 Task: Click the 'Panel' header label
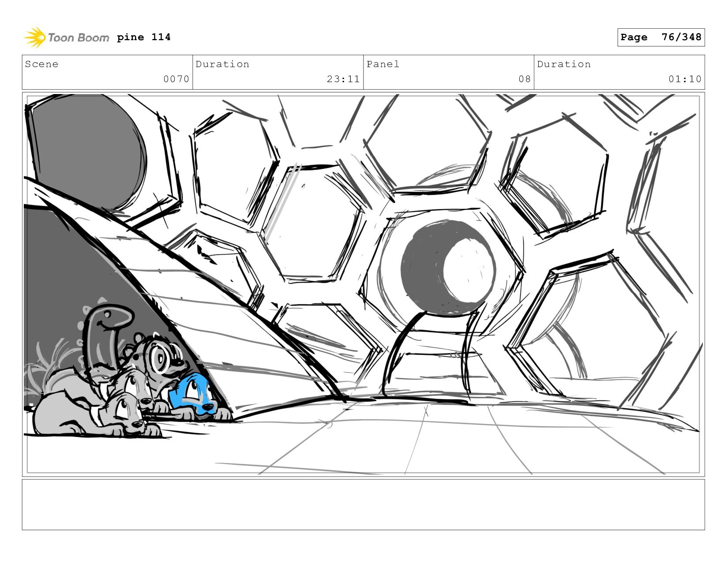tap(383, 64)
